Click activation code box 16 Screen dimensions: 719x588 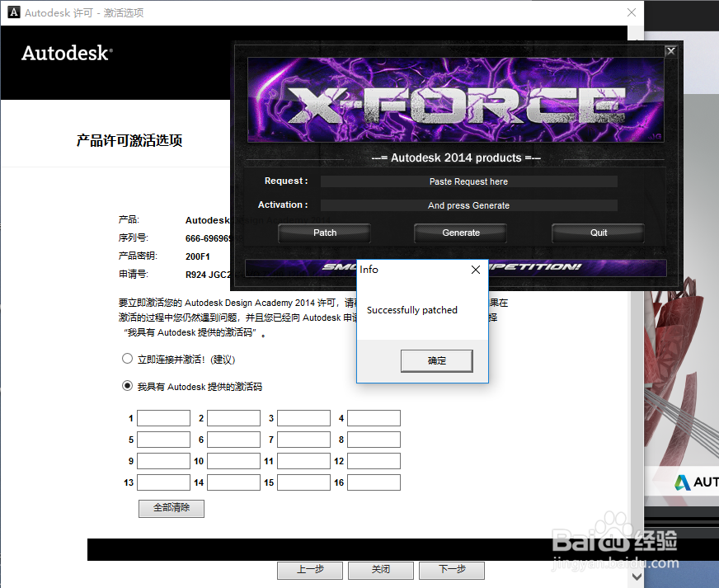374,482
